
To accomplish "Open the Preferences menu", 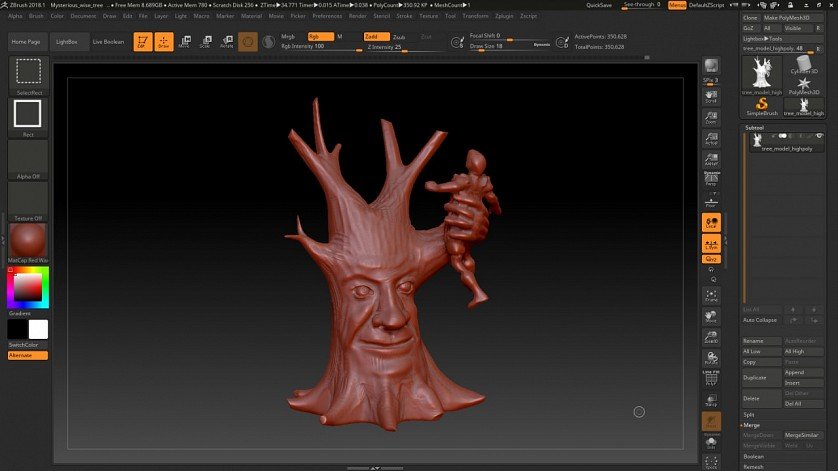I will pos(327,16).
